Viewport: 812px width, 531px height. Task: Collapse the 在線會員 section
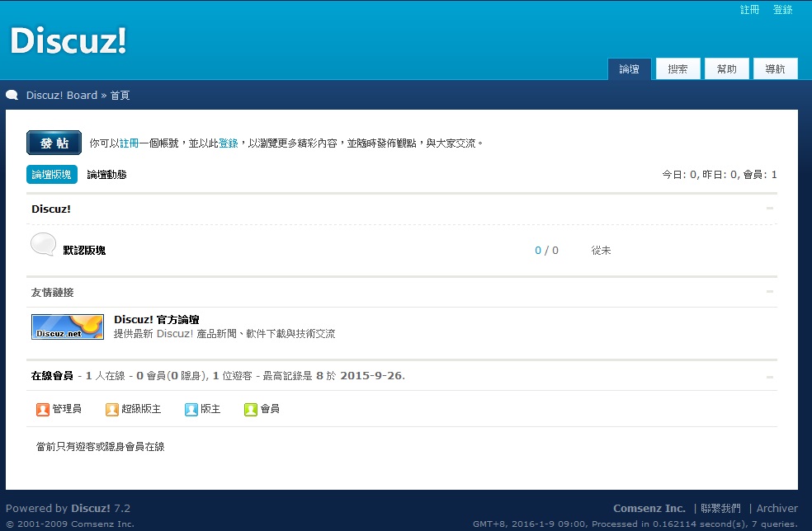click(770, 377)
